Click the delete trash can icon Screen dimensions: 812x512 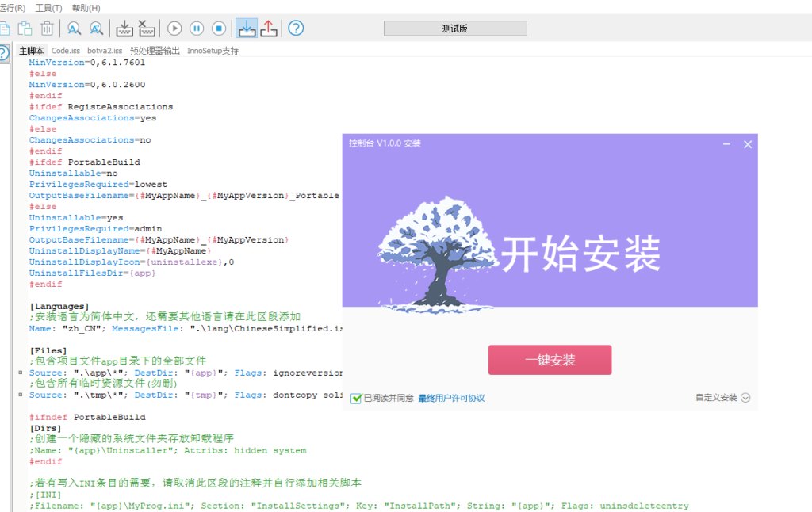(47, 29)
